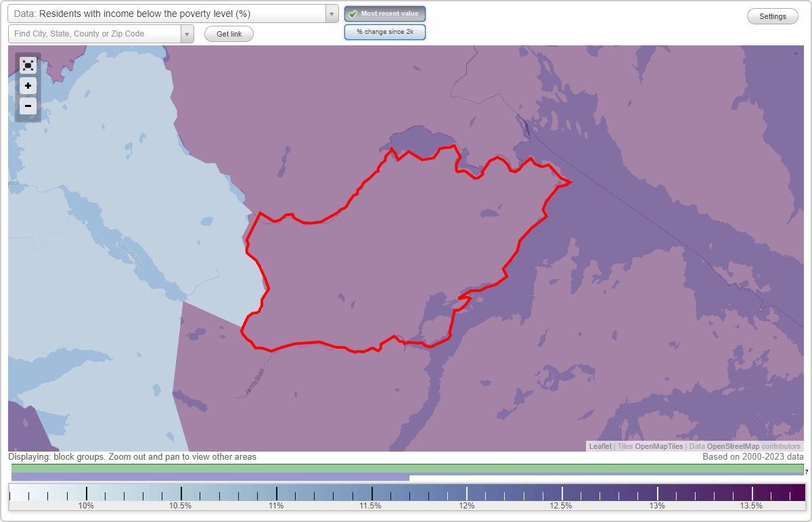Expand the city search dropdown arrow

(x=187, y=34)
